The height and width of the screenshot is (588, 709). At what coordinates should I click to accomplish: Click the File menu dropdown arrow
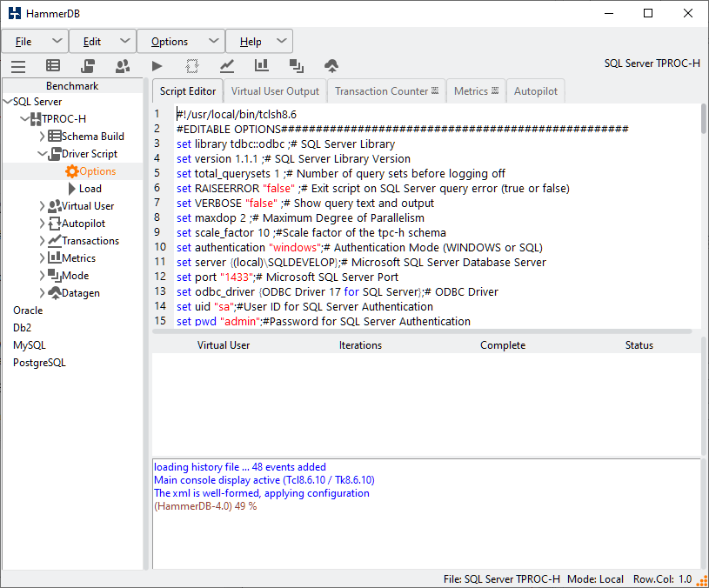(57, 41)
